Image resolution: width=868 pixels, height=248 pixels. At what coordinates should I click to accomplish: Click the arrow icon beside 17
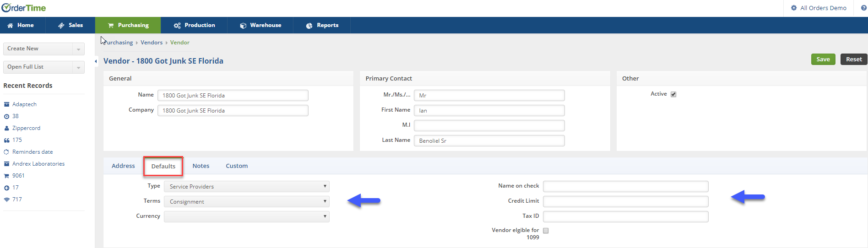[x=6, y=188]
